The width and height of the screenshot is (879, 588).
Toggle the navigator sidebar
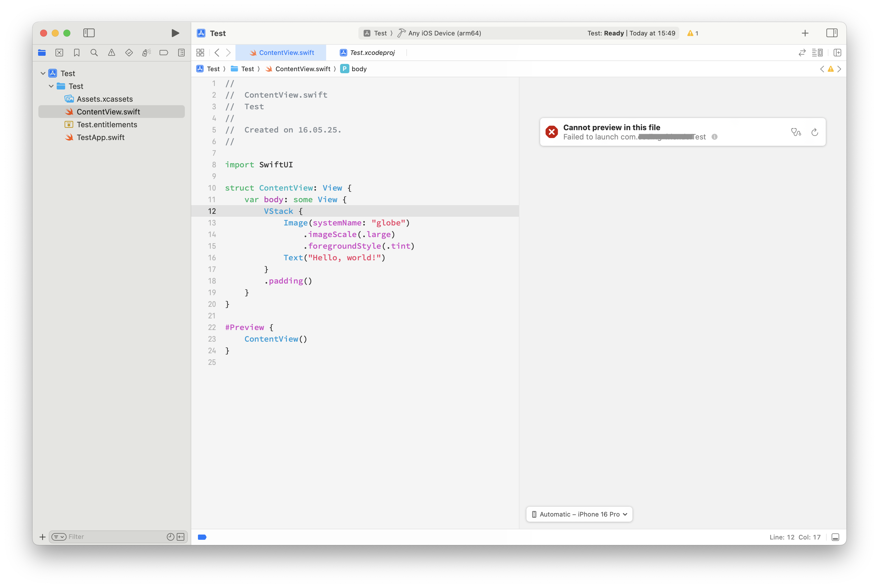point(89,33)
